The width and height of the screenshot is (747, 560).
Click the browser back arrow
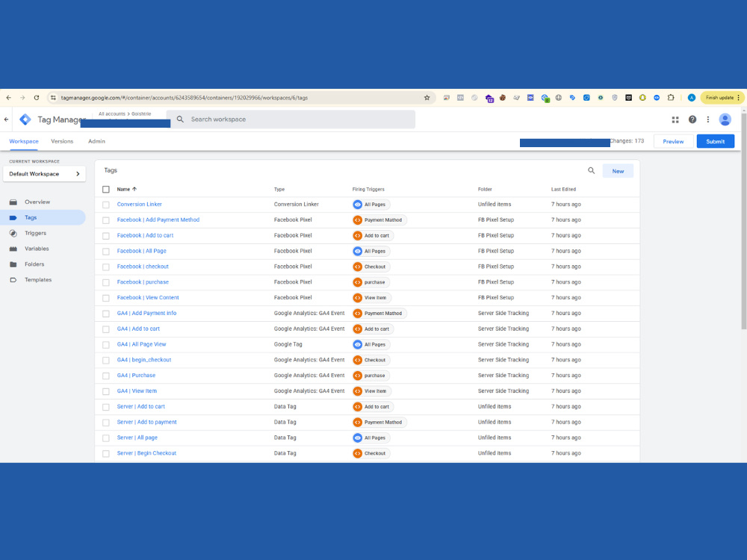8,98
